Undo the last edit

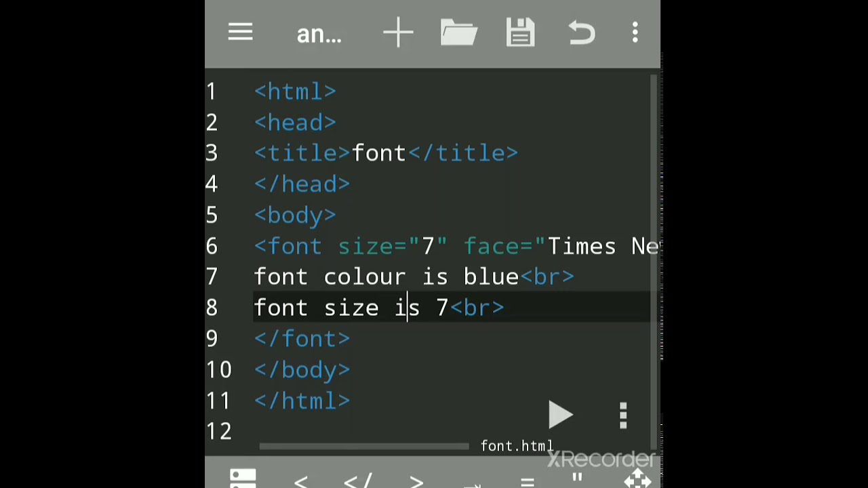tap(582, 33)
